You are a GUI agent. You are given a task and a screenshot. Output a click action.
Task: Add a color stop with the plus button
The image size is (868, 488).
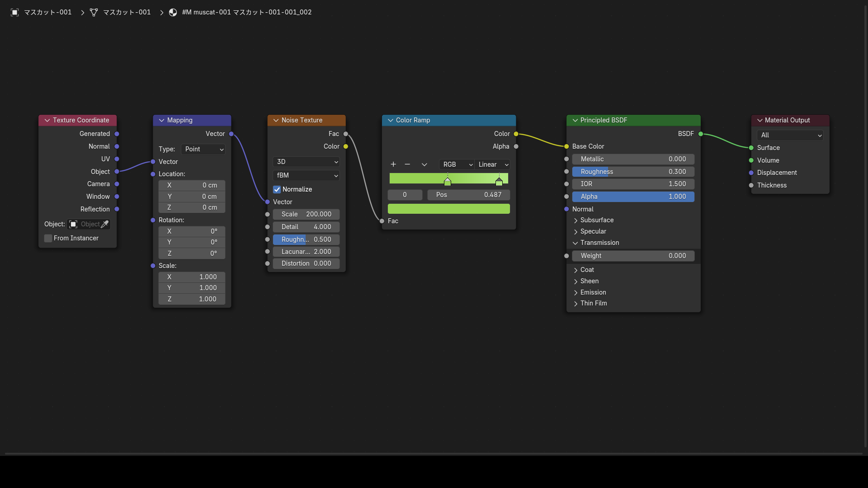(393, 164)
